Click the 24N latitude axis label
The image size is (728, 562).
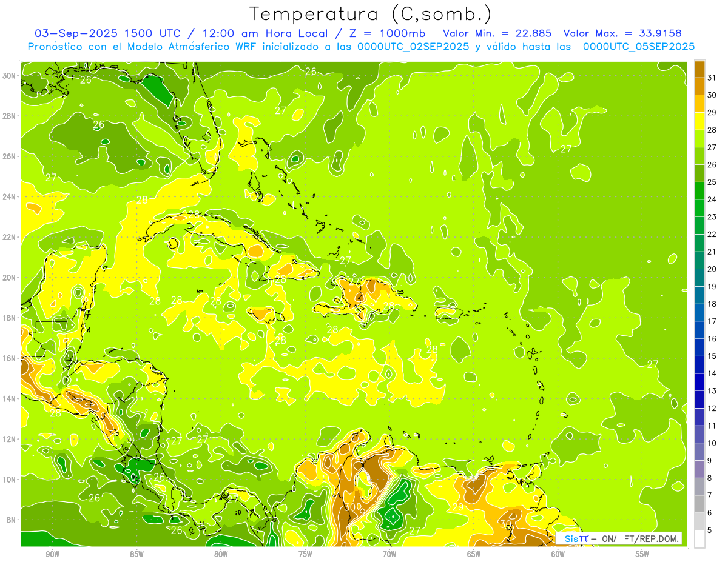click(x=8, y=196)
